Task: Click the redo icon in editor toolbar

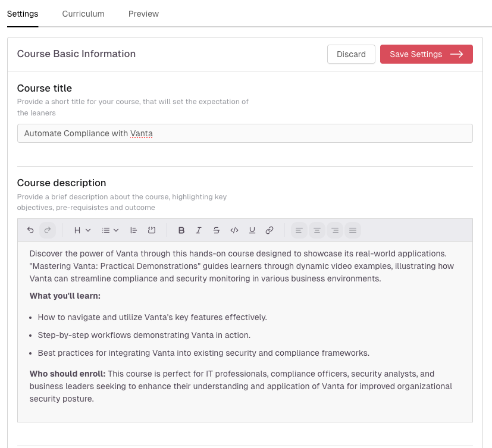Action: [48, 230]
